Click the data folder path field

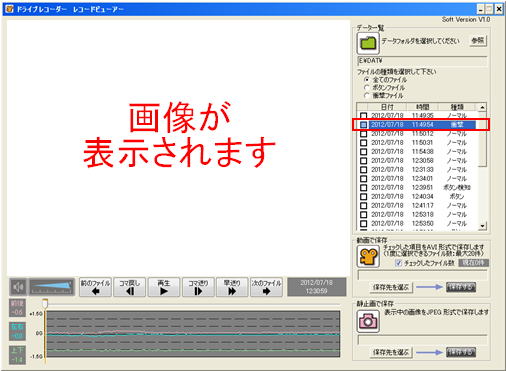pos(422,61)
